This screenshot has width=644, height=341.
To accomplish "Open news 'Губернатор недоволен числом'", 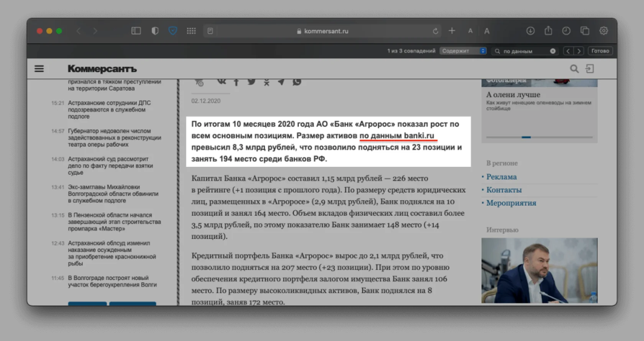I will (114, 138).
